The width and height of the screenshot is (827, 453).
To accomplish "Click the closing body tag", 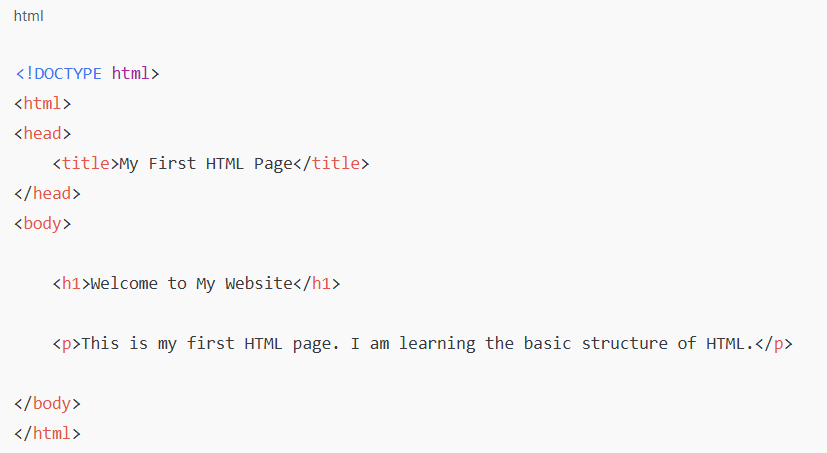I will [47, 403].
